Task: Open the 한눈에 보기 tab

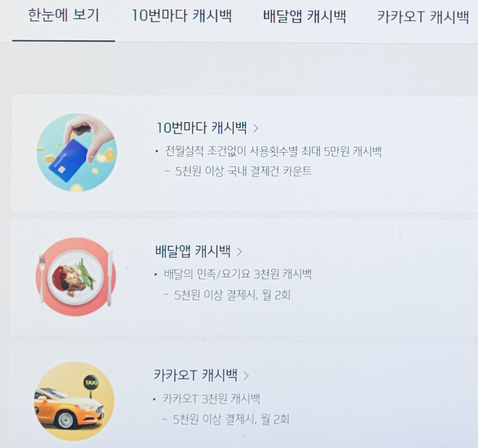Action: click(63, 15)
